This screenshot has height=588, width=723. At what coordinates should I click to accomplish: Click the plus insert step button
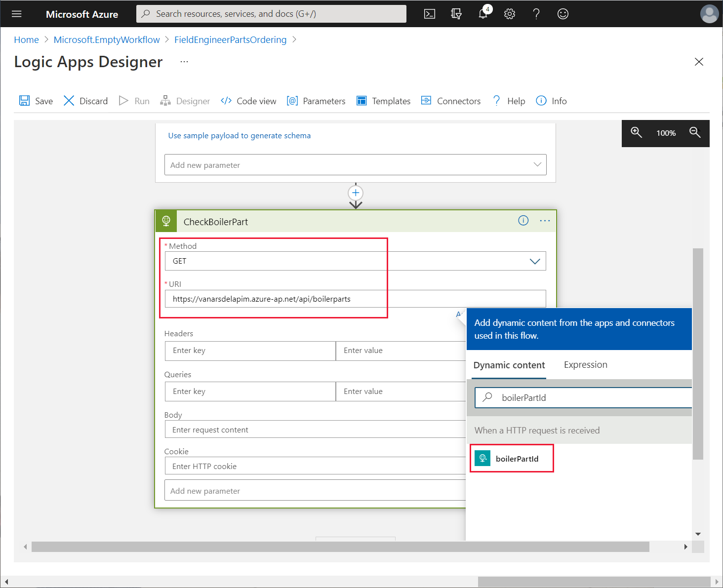356,193
